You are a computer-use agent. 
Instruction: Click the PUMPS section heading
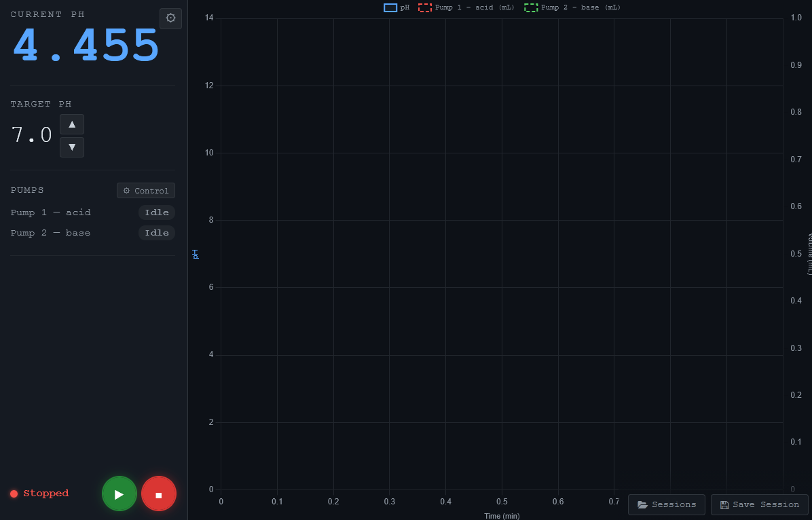pyautogui.click(x=27, y=190)
